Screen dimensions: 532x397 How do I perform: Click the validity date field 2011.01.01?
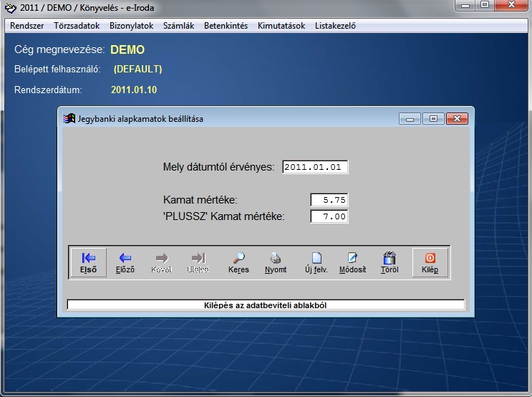click(315, 167)
